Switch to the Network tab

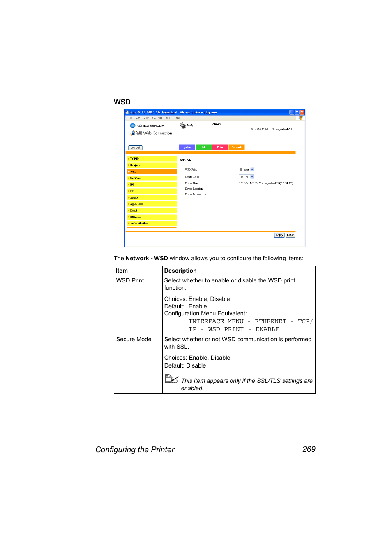[237, 147]
